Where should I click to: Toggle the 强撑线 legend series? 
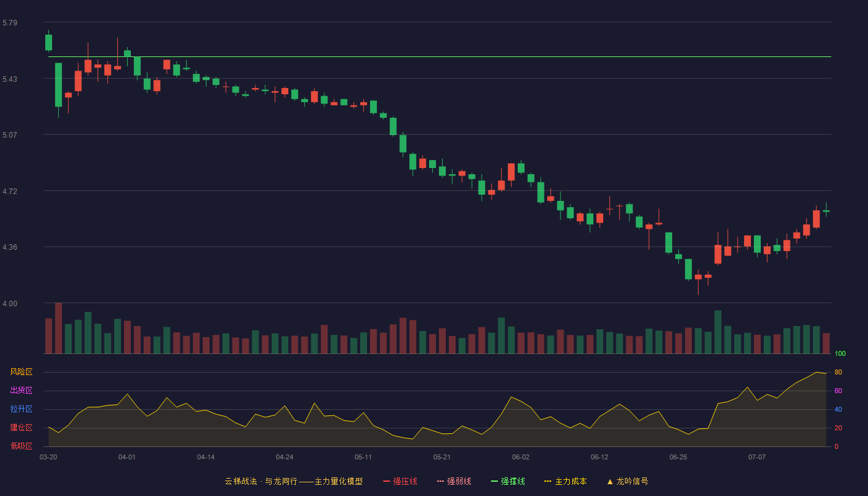click(x=508, y=481)
